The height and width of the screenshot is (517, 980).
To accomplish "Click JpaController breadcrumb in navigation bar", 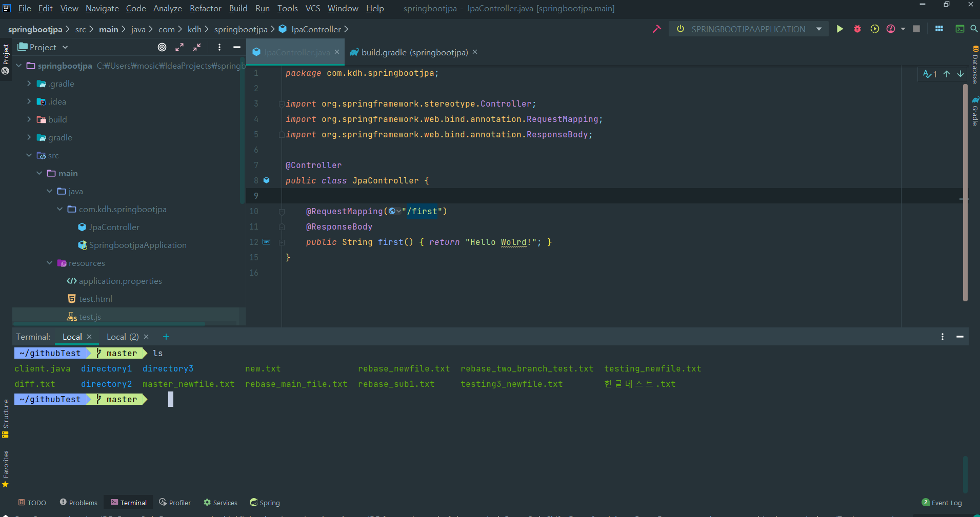I will pyautogui.click(x=310, y=29).
